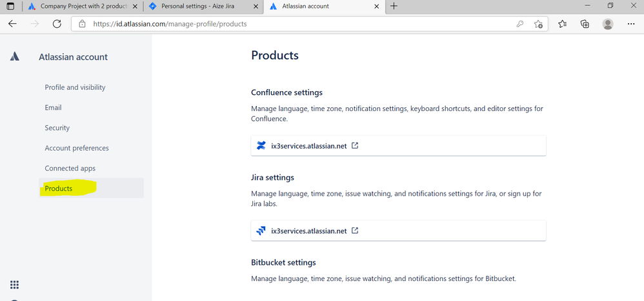View Connected apps page
Image resolution: width=644 pixels, height=301 pixels.
70,168
